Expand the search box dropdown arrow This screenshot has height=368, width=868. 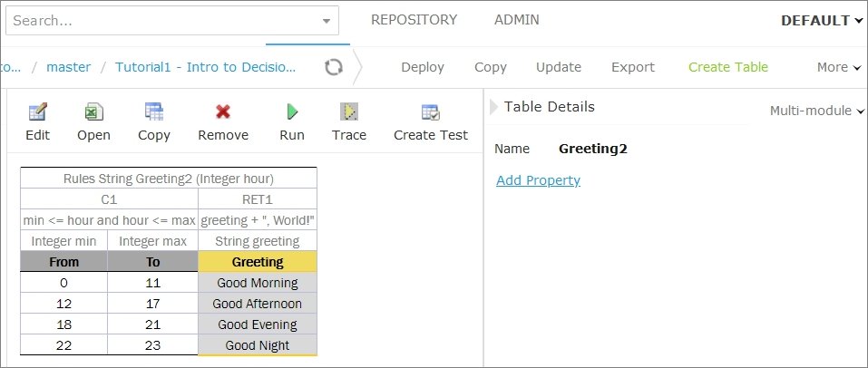pyautogui.click(x=327, y=21)
